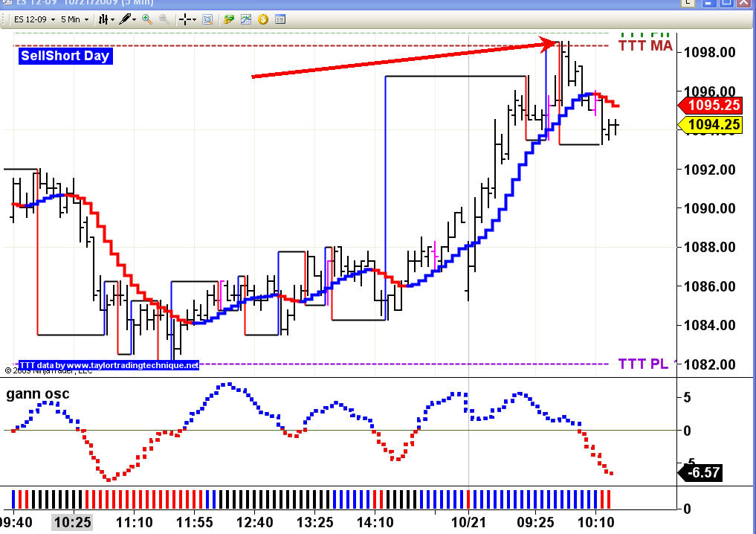The width and height of the screenshot is (756, 534).
Task: Click the chart style bars icon
Action: point(103,20)
